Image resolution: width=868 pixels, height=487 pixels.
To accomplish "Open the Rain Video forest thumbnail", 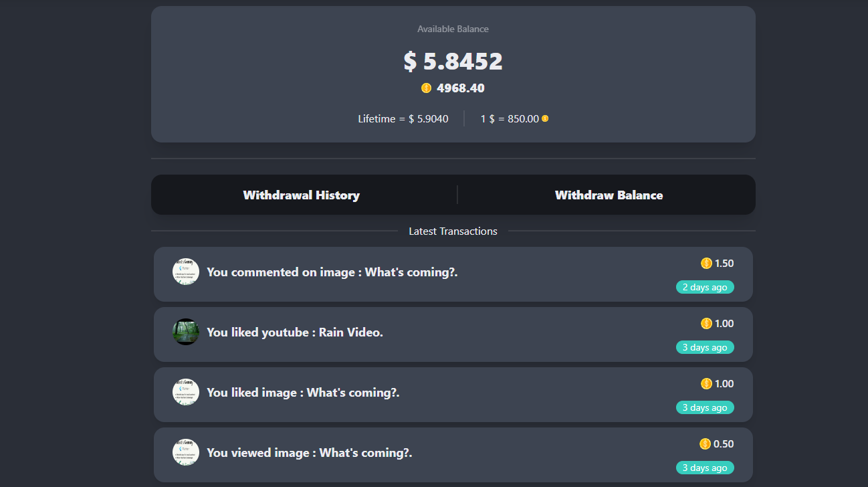I will coord(186,332).
